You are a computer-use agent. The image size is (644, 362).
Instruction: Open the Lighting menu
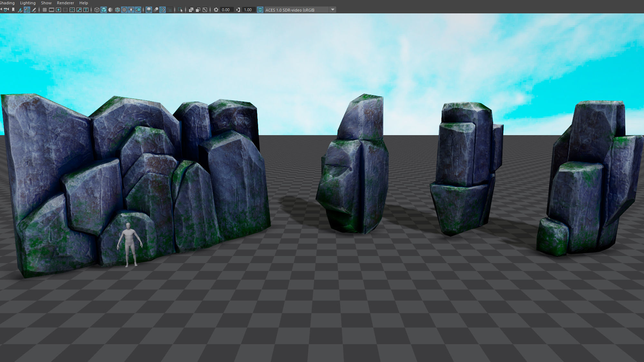pyautogui.click(x=28, y=3)
